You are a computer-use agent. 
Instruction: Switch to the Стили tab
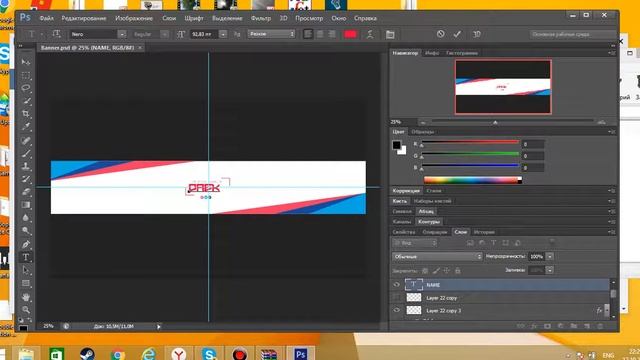434,191
